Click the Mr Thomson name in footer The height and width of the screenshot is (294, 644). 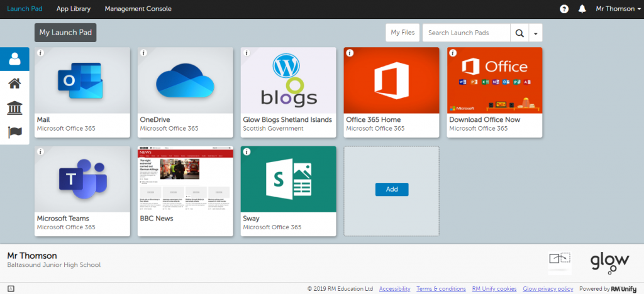tap(32, 256)
